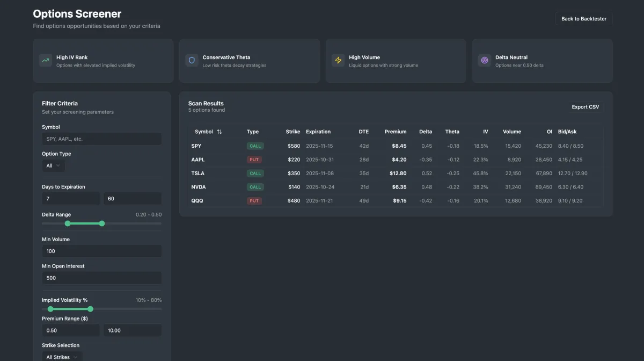Click the CALL badge in the TSLA row

coord(255,174)
